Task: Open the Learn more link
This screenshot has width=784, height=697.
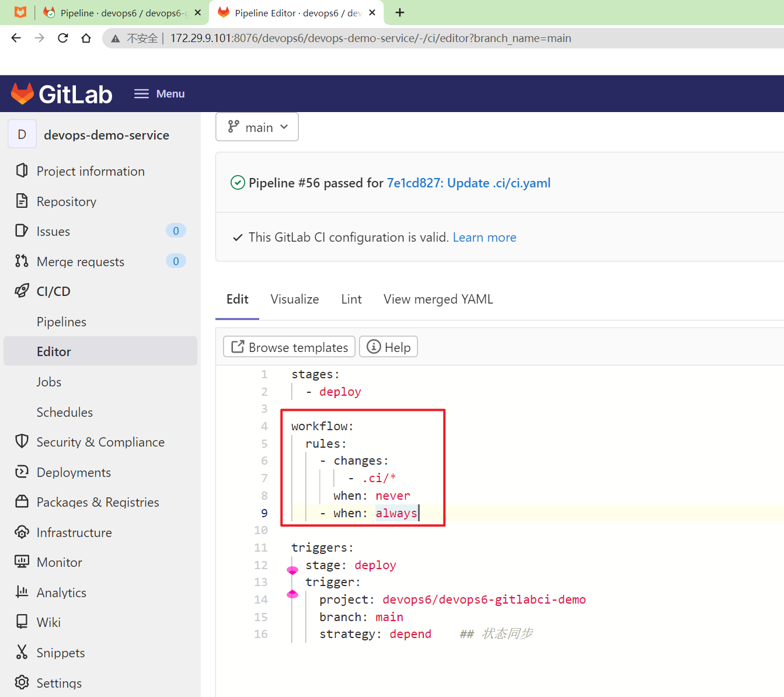Action: pyautogui.click(x=485, y=237)
